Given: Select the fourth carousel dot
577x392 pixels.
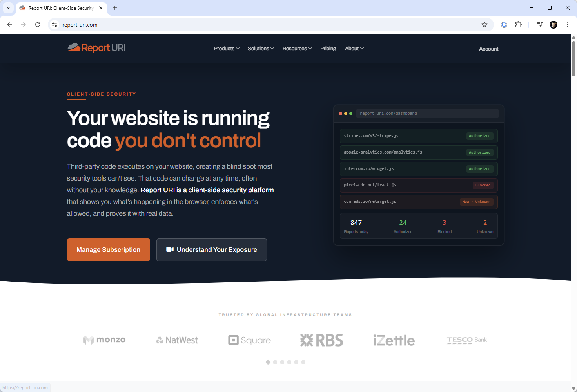Looking at the screenshot, I should point(289,362).
